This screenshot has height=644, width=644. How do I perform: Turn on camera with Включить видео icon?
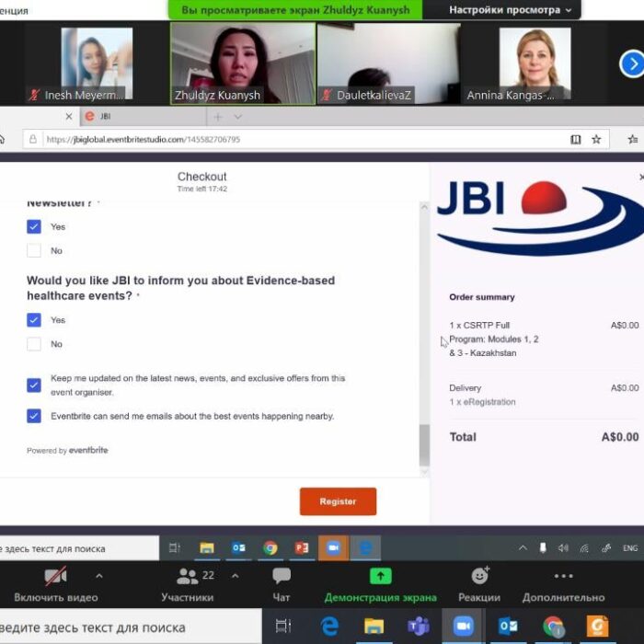click(x=56, y=578)
